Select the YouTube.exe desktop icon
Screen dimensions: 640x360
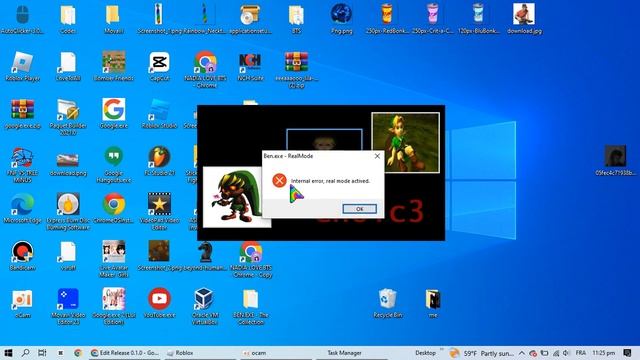159,304
